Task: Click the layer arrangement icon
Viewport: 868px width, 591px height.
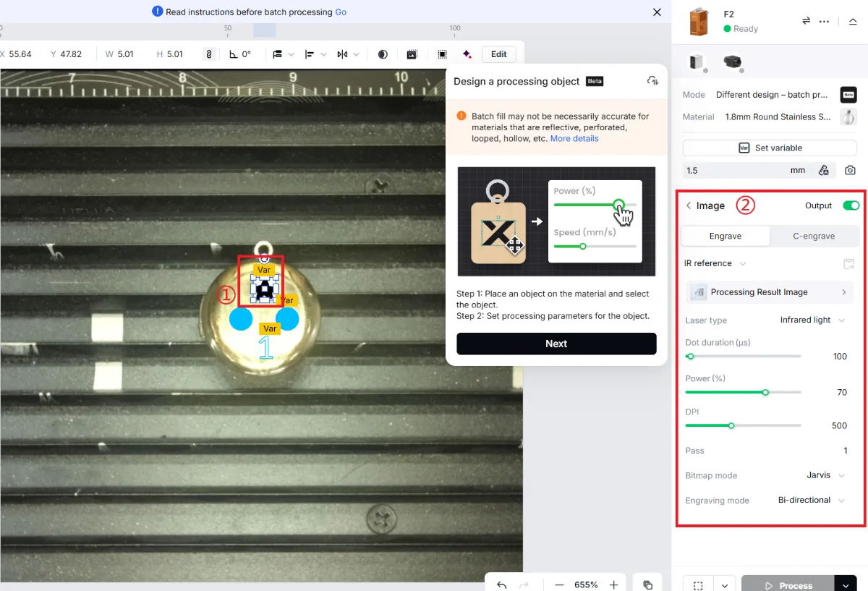Action: [x=278, y=54]
